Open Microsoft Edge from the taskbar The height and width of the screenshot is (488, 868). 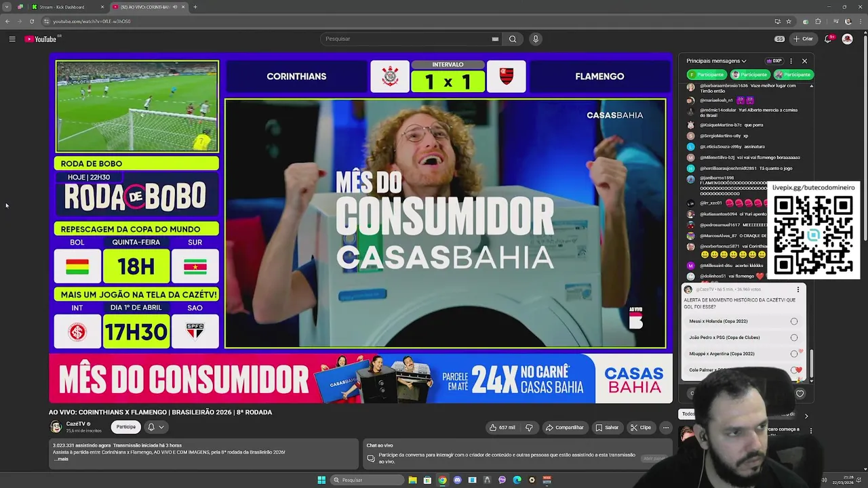click(517, 480)
